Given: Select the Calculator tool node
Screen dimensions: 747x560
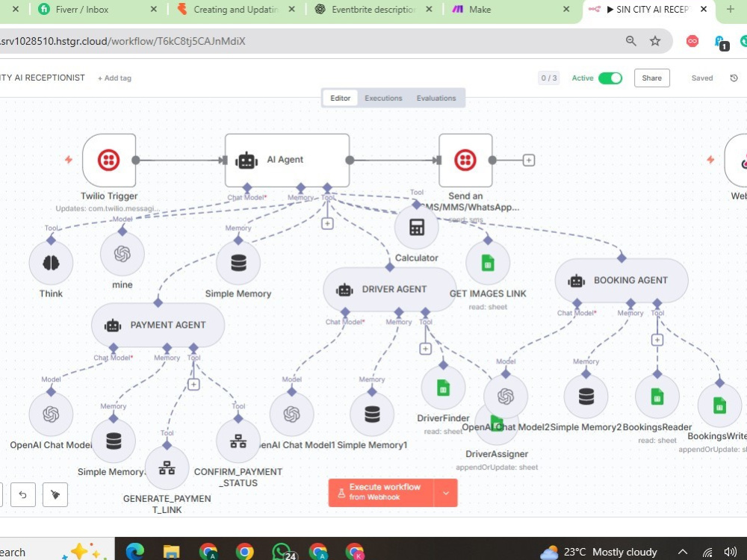Looking at the screenshot, I should 416,227.
